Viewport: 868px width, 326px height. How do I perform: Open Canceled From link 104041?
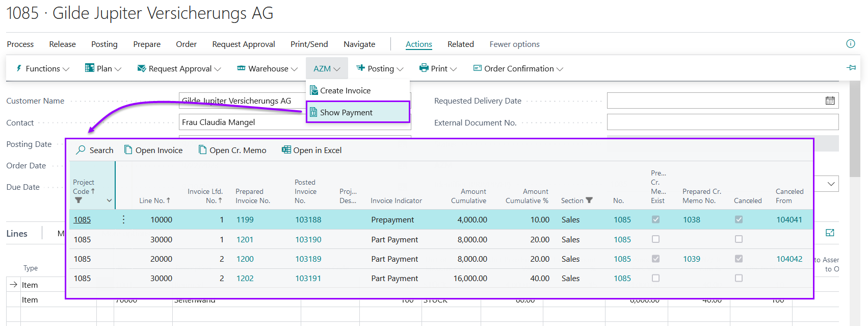tap(789, 220)
